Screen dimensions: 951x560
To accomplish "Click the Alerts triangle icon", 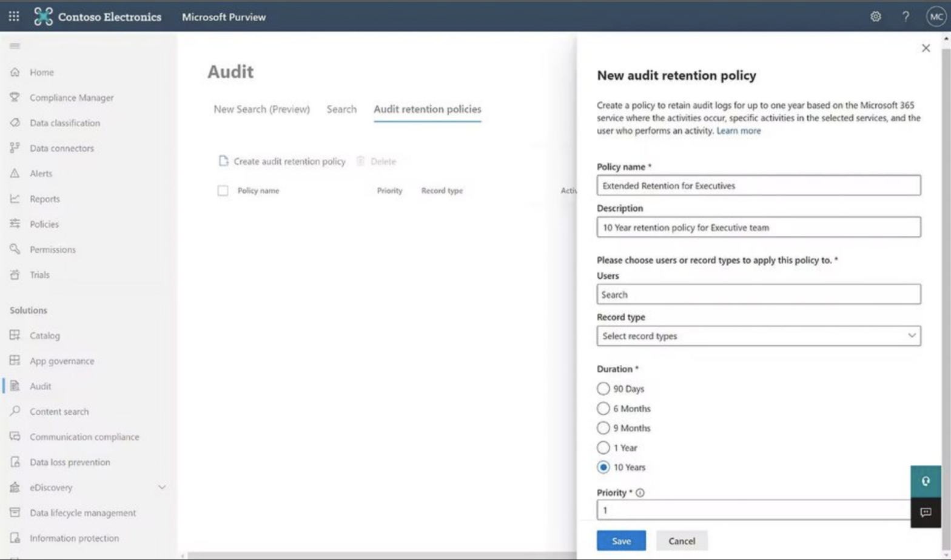I will [x=15, y=173].
